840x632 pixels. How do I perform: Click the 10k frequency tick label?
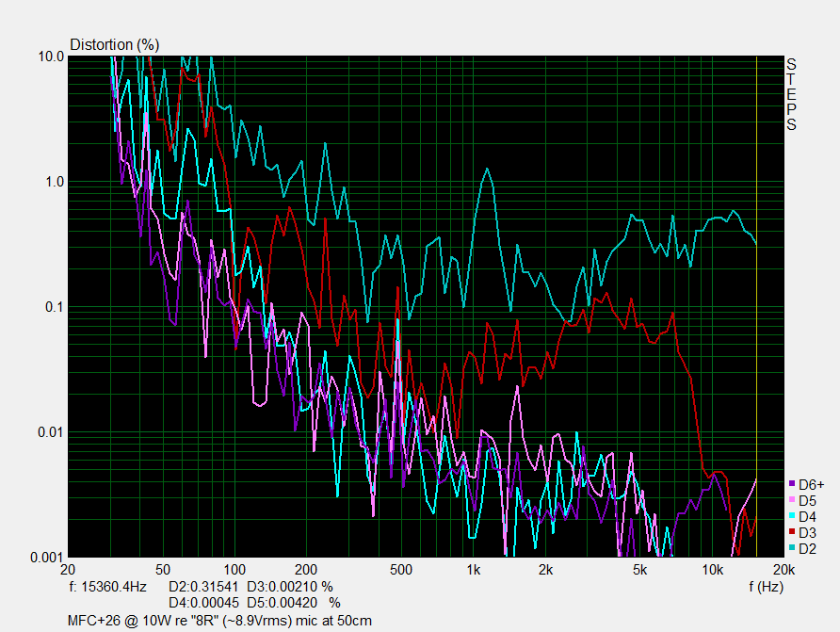(x=713, y=570)
